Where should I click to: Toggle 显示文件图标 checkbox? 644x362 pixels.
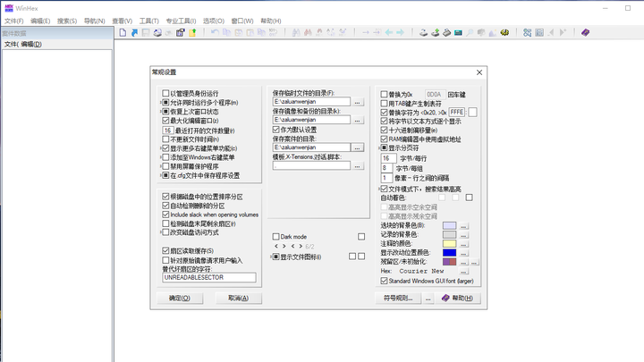(276, 257)
